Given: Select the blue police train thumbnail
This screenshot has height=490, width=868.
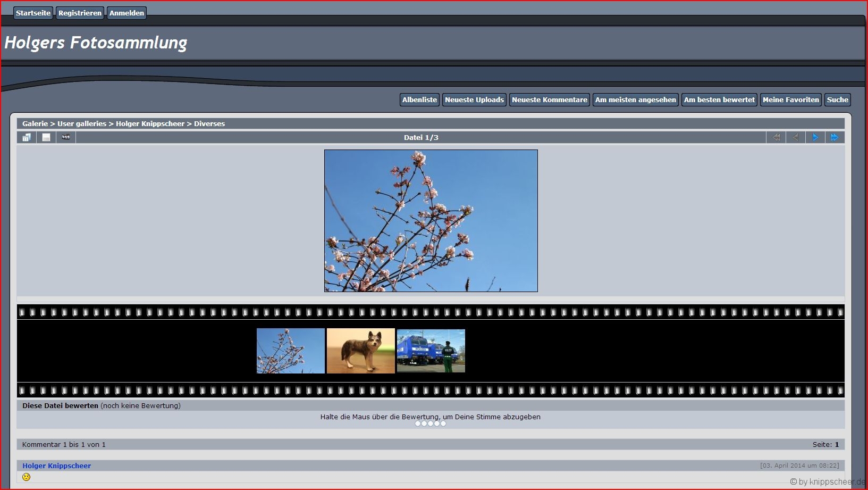Looking at the screenshot, I should (431, 351).
